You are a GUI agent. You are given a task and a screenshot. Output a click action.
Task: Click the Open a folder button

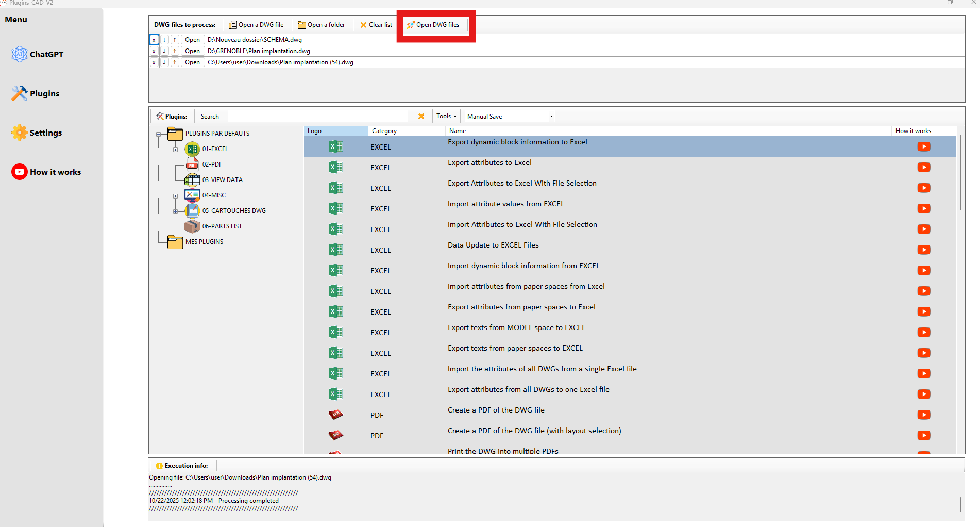point(322,25)
